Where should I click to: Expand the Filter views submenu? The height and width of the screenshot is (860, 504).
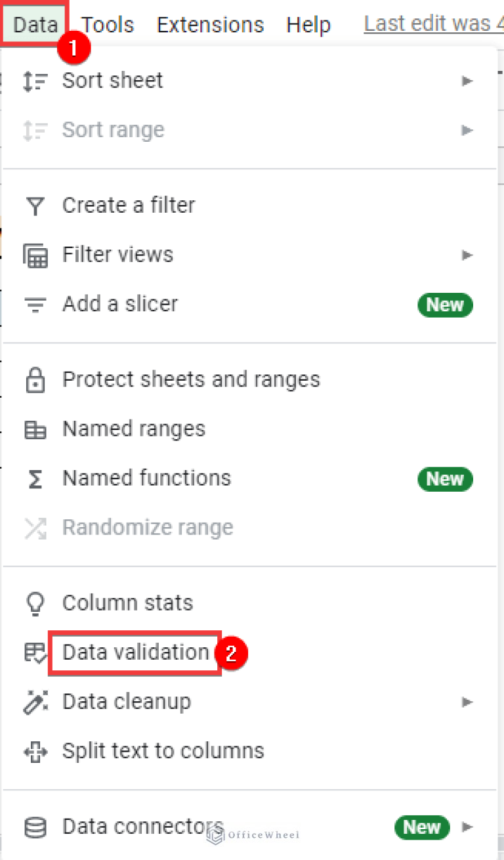point(467,255)
